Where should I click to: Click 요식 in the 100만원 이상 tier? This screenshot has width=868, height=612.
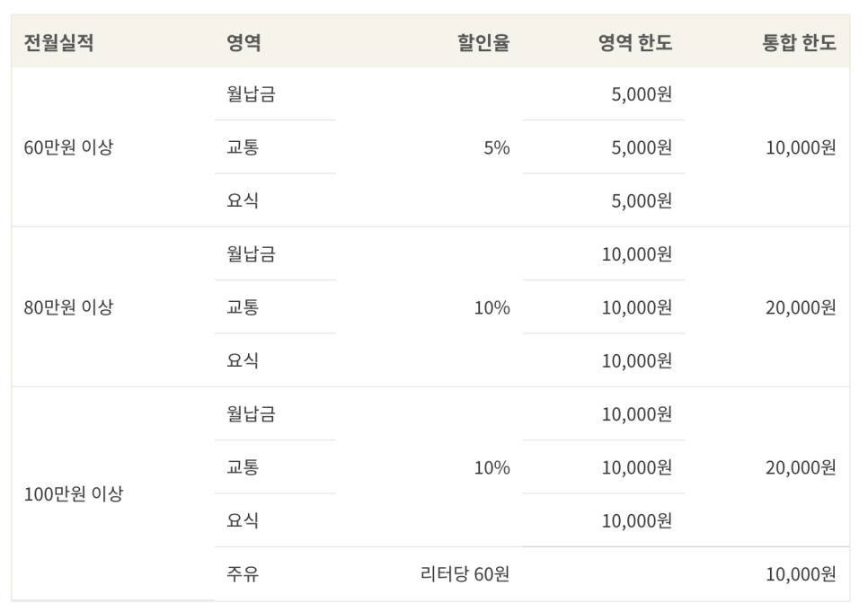click(x=243, y=520)
